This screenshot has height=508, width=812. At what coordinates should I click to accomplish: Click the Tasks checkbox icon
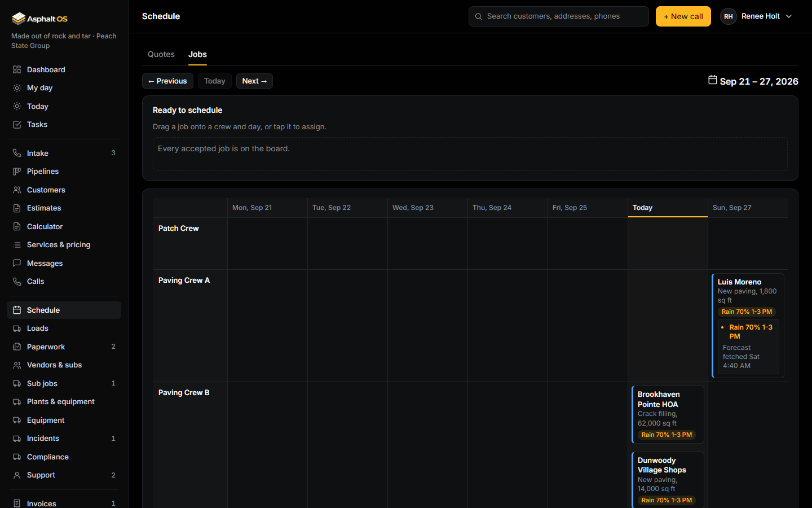[x=17, y=125]
